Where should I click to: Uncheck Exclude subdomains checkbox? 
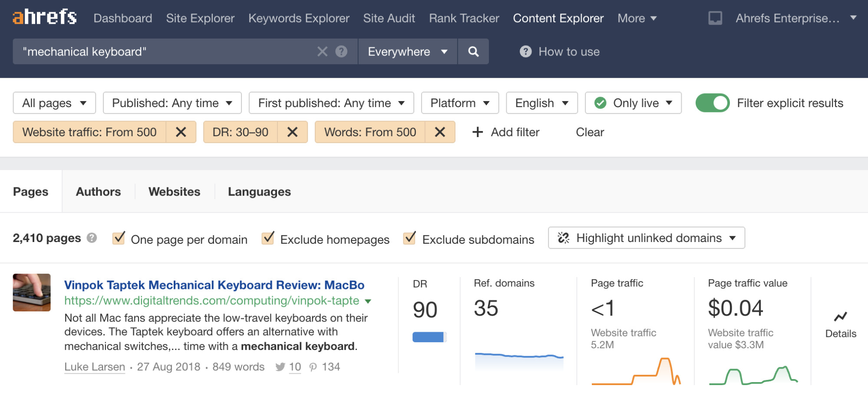click(409, 239)
